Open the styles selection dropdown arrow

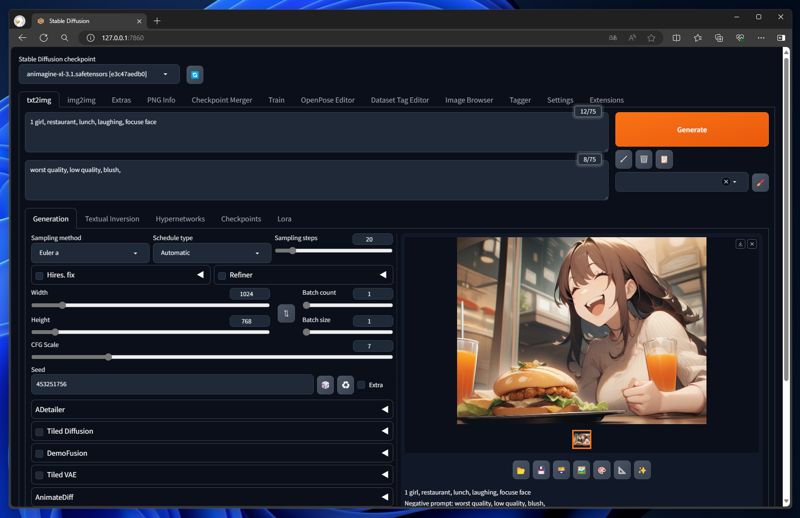[735, 182]
